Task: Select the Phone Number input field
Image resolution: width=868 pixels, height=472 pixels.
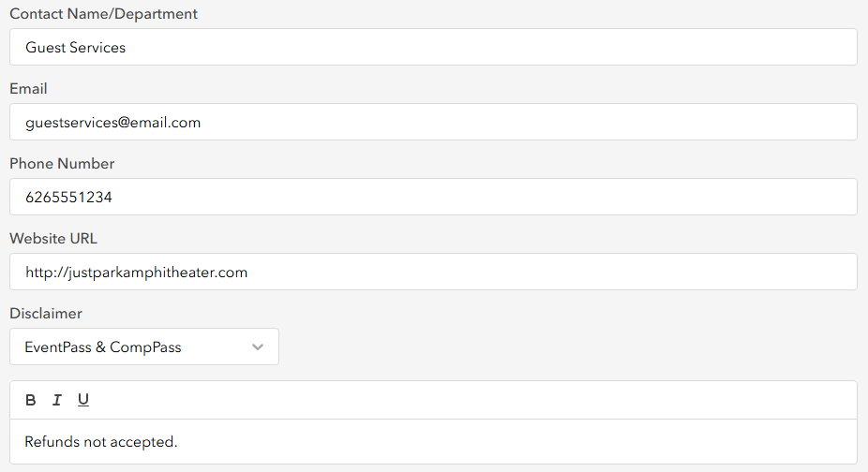Action: (x=433, y=197)
